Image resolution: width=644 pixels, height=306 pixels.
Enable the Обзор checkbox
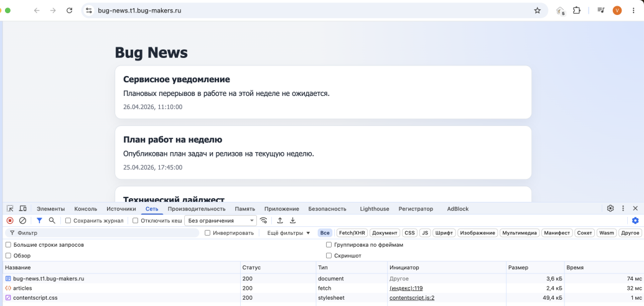point(8,256)
